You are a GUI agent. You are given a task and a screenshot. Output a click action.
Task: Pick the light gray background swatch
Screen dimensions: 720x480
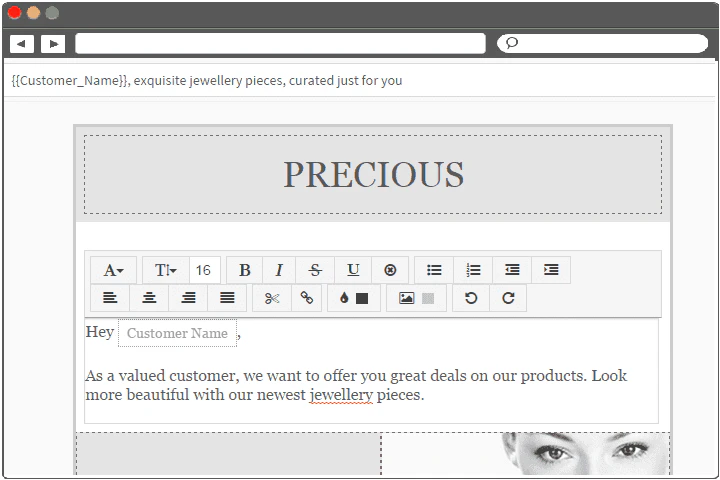(428, 299)
